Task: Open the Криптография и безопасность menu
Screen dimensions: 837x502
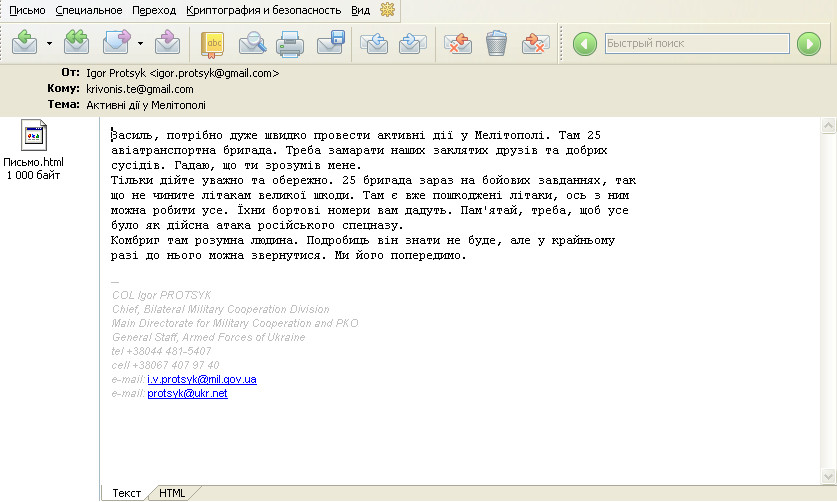Action: click(263, 10)
